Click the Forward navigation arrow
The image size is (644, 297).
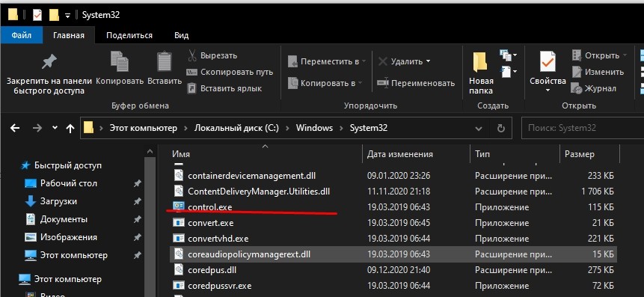coord(37,128)
